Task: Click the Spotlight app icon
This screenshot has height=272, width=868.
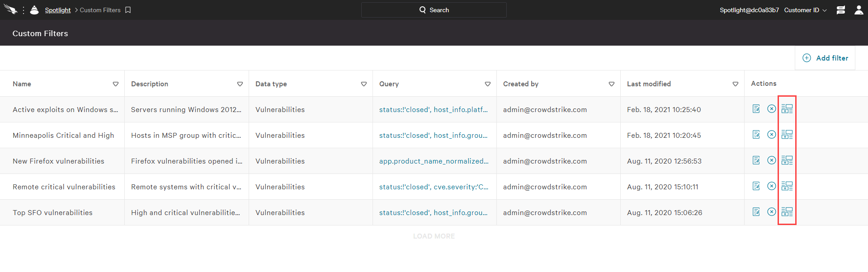Action: [x=34, y=10]
